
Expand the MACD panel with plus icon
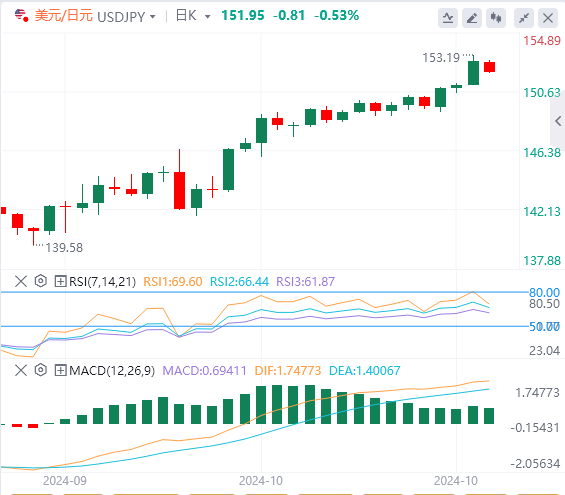pyautogui.click(x=60, y=370)
